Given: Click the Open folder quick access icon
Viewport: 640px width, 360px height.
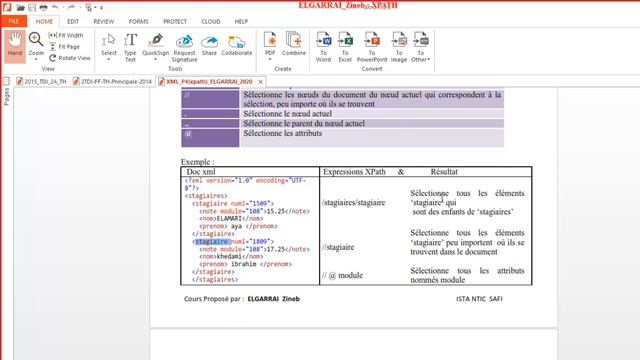Looking at the screenshot, I should (x=20, y=7).
